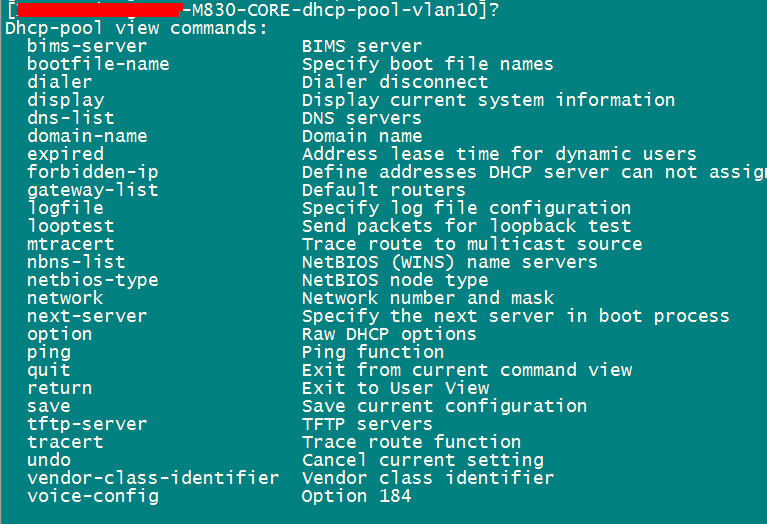This screenshot has height=524, width=767.
Task: Click the "Dhcp-pool view commands:" header line
Action: tap(136, 28)
